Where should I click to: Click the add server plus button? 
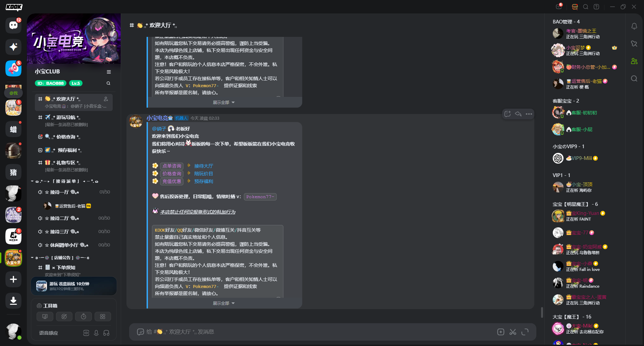pos(13,279)
